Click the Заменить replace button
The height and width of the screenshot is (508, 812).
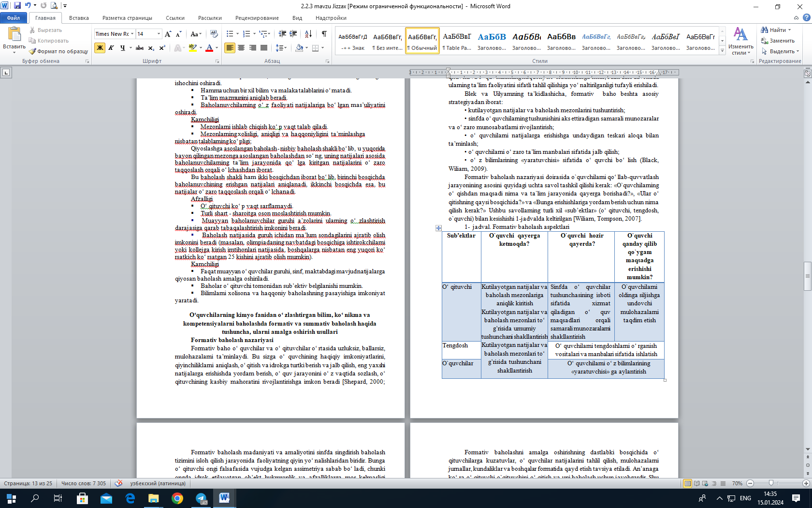tap(778, 41)
